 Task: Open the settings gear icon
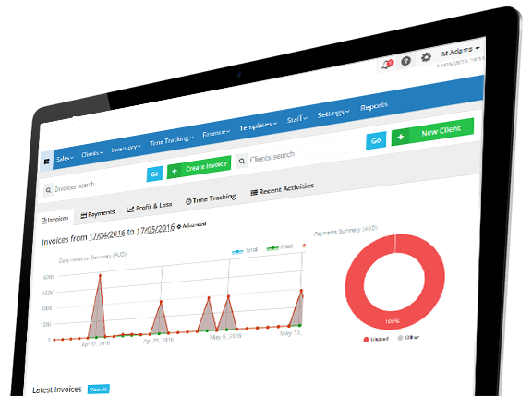(426, 57)
